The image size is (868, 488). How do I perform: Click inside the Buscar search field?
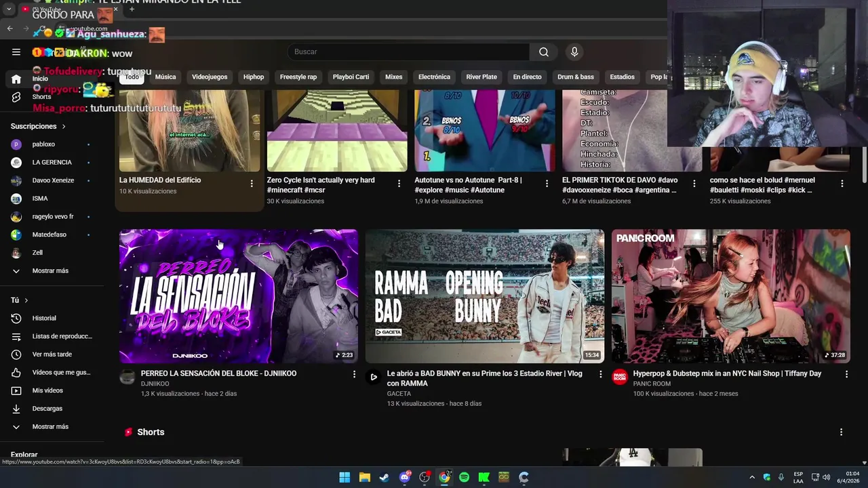tap(409, 52)
